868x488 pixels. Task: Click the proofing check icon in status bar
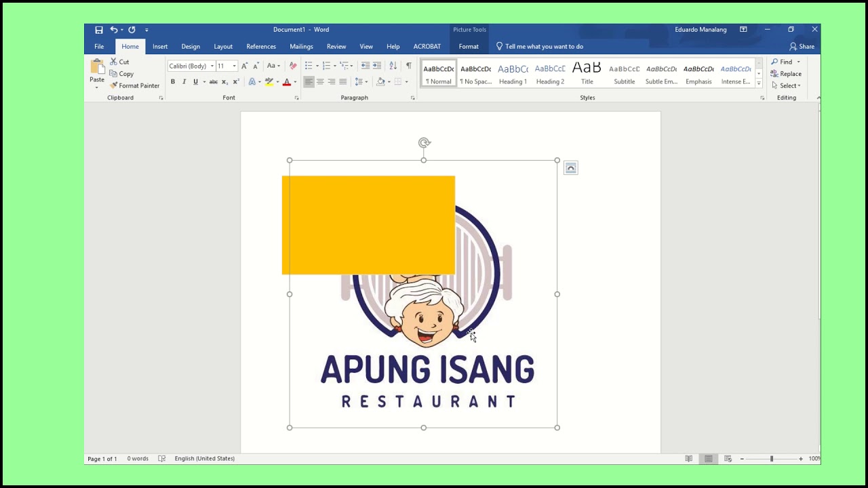click(x=161, y=459)
